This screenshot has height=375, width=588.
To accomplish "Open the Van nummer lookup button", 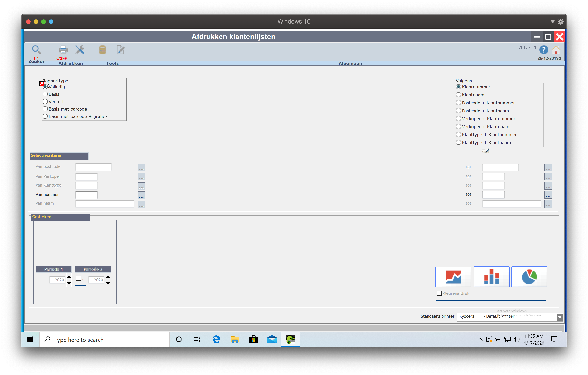I will coord(141,195).
